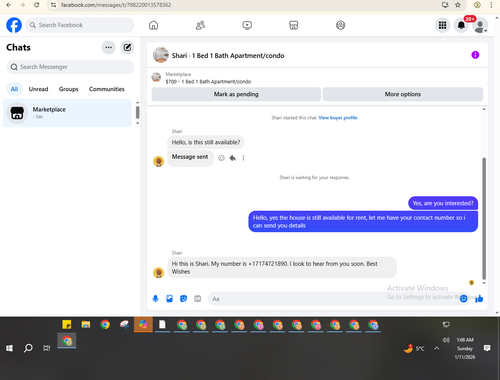Image resolution: width=500 pixels, height=380 pixels.
Task: Open Chats options three-dot button
Action: (108, 48)
